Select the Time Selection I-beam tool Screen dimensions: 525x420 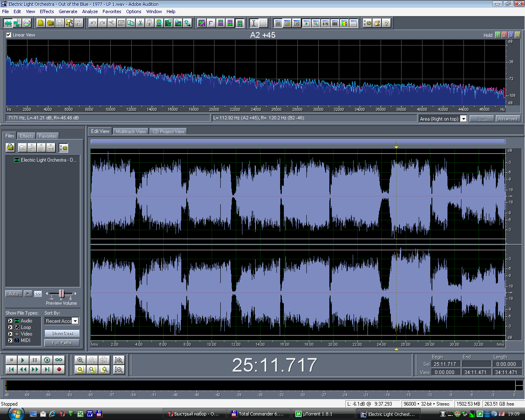[253, 23]
